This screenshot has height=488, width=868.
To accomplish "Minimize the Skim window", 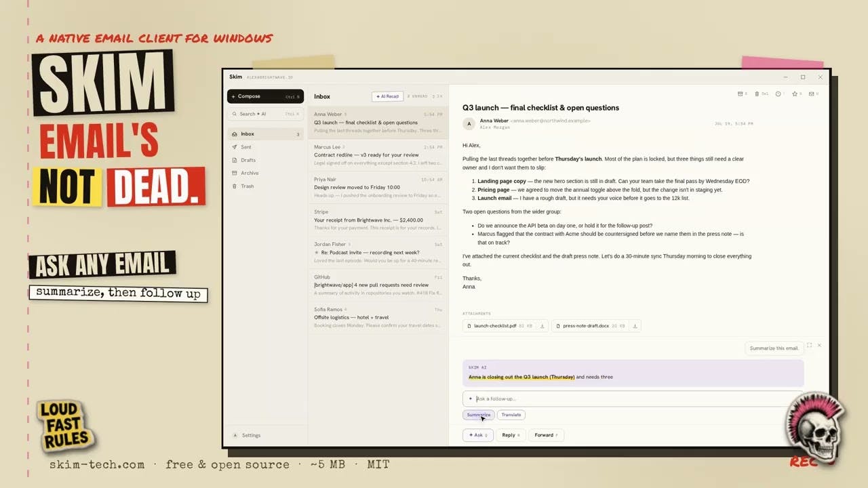I will click(785, 77).
